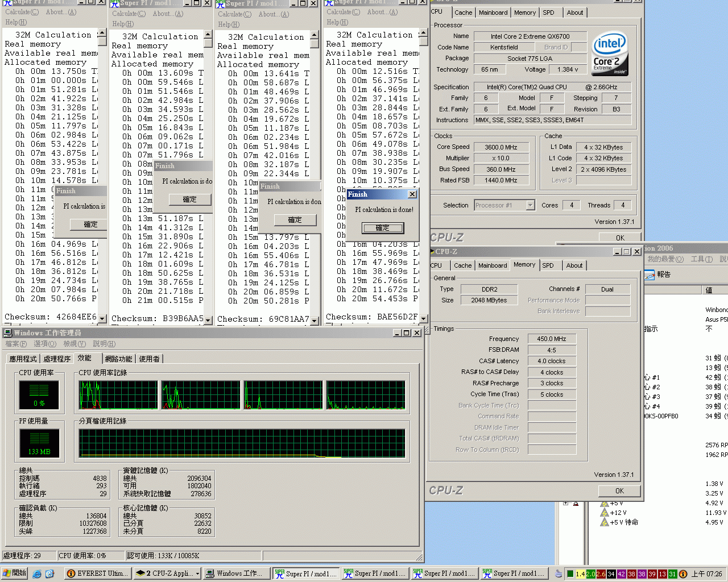Select the +12 V voltage icon in EVEREST
The image size is (728, 582).
(x=605, y=513)
